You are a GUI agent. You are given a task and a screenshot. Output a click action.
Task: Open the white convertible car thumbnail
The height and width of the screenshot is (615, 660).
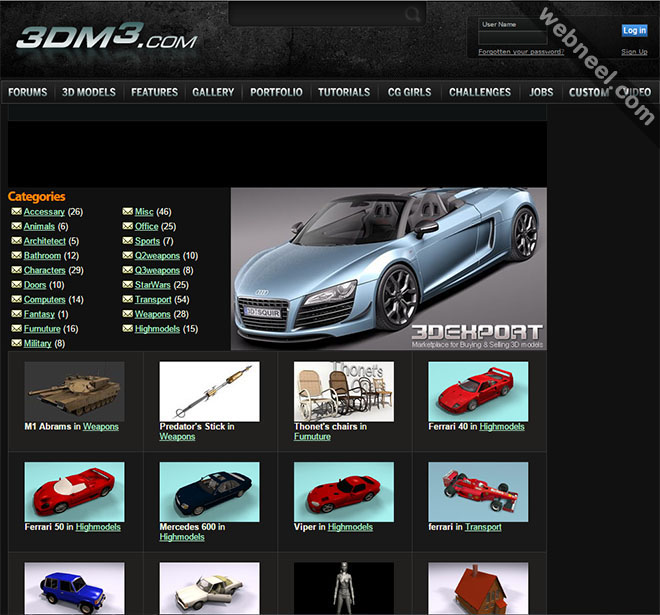coord(210,588)
